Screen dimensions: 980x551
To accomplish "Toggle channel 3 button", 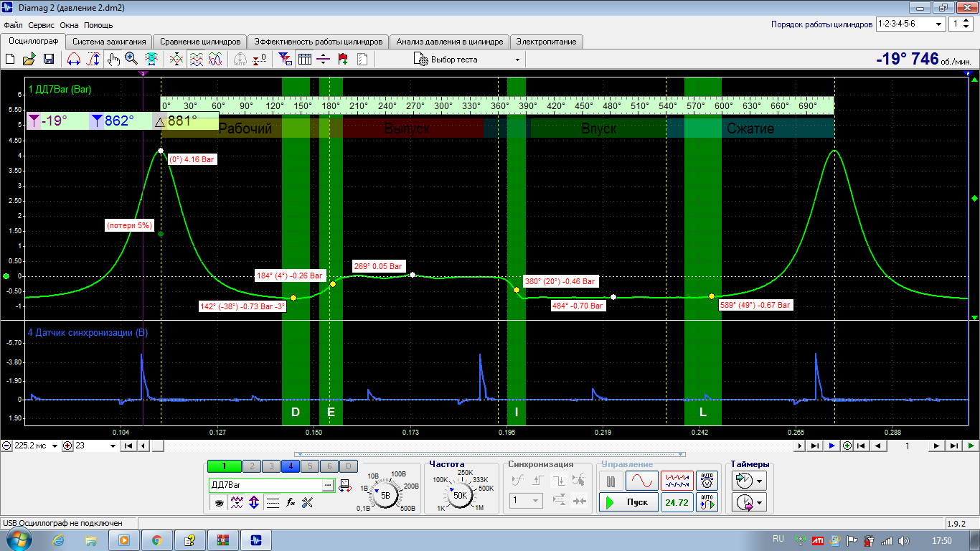I will click(270, 466).
